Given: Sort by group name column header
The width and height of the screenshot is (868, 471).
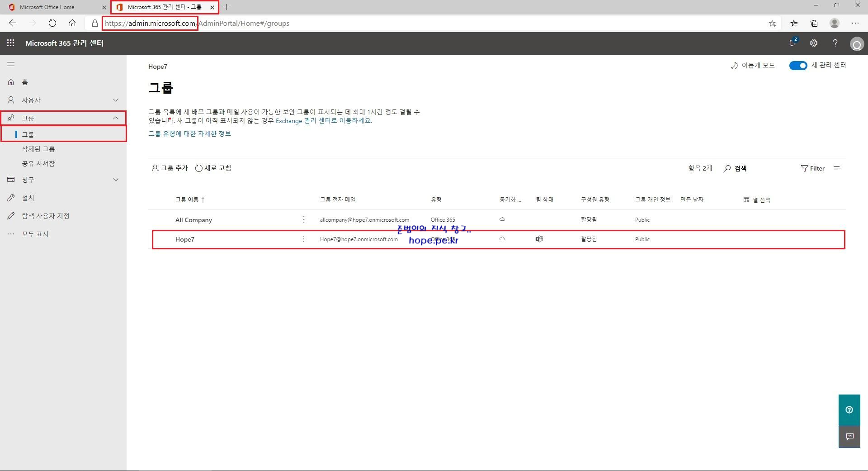Looking at the screenshot, I should click(x=190, y=200).
